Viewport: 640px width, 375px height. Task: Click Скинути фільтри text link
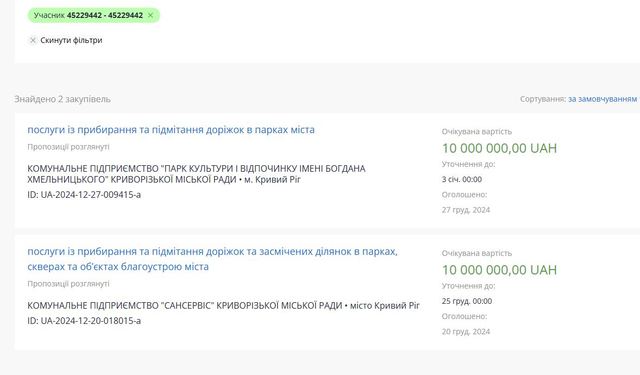click(x=71, y=40)
